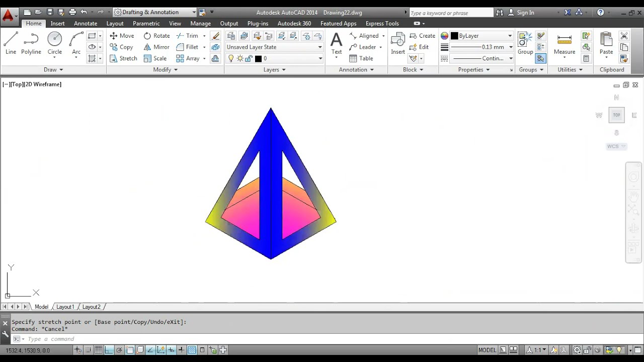
Task: Click the Fillet tool
Action: 187,47
